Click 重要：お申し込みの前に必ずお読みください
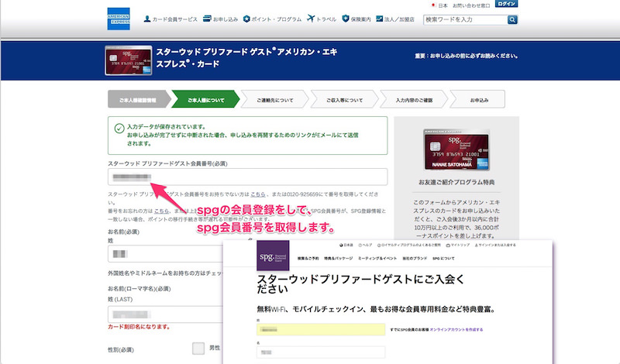The height and width of the screenshot is (364, 620). [x=467, y=56]
